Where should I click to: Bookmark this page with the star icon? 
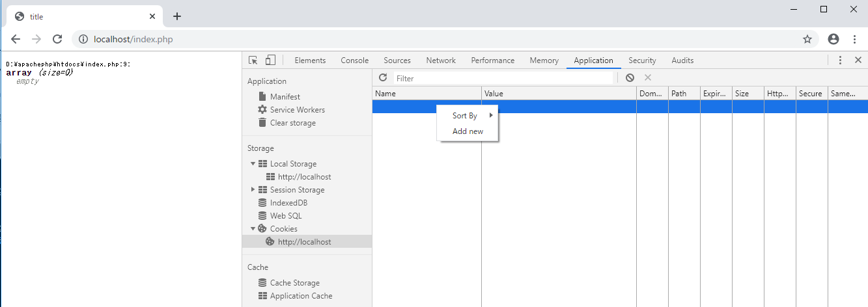pos(807,39)
